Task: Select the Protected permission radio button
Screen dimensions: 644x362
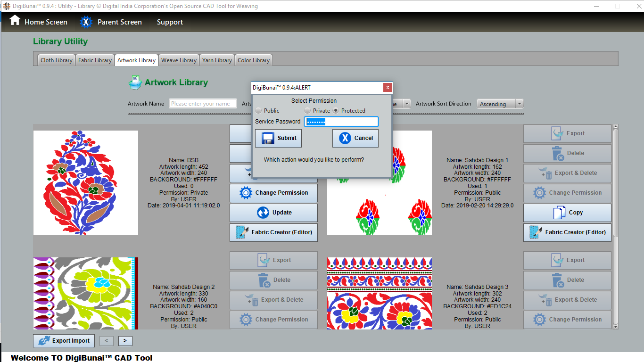Action: click(x=336, y=111)
